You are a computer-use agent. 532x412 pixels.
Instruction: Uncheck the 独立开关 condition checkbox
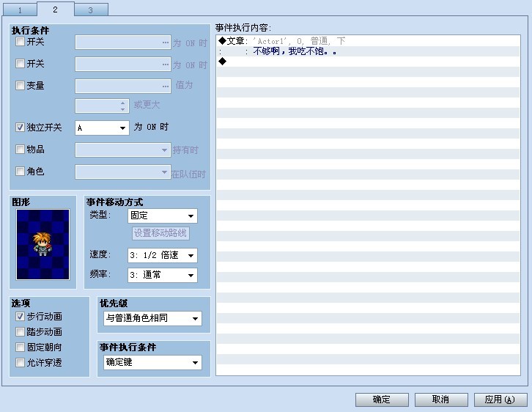[x=20, y=128]
